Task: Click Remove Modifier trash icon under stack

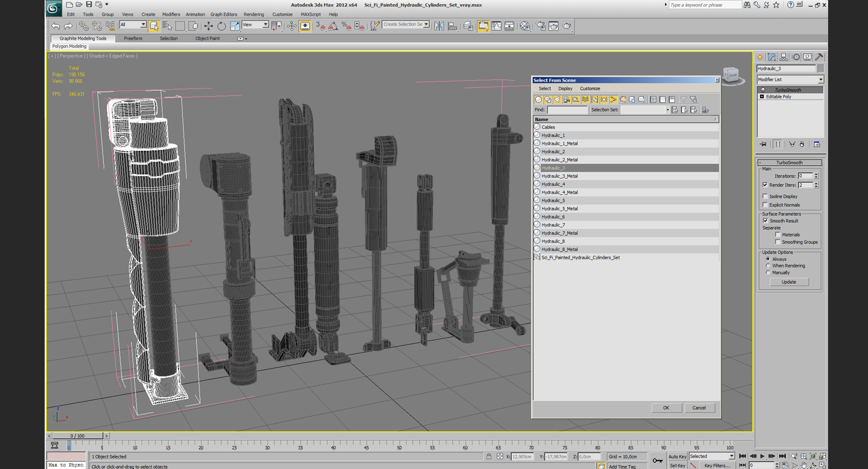Action: 802,144
